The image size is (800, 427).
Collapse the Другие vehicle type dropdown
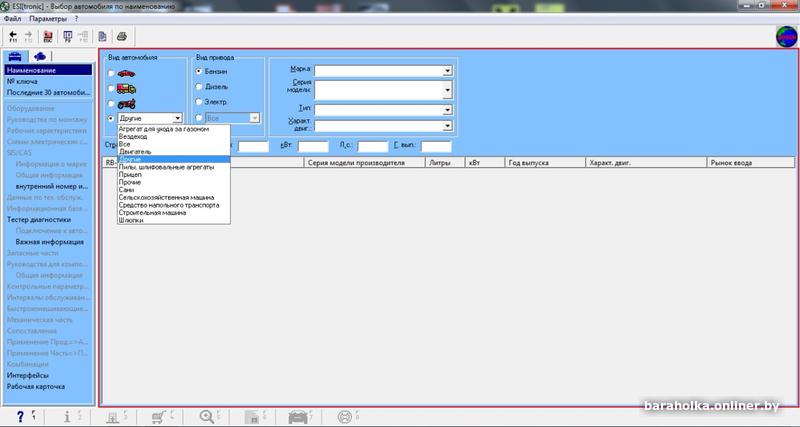point(177,118)
